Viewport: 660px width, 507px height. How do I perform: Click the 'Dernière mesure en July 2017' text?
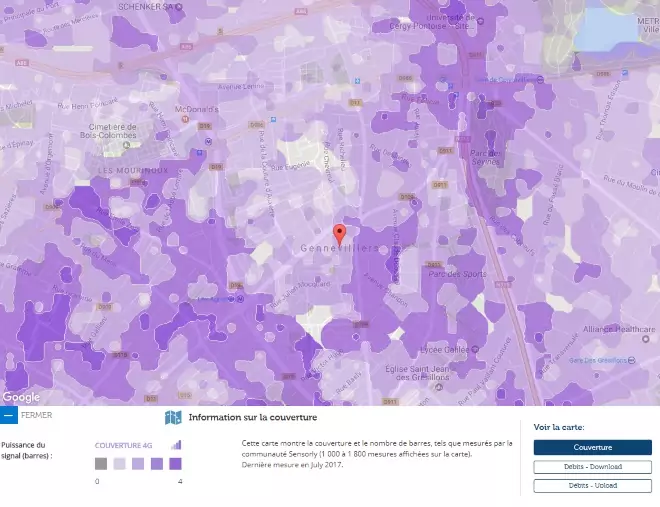tap(292, 465)
